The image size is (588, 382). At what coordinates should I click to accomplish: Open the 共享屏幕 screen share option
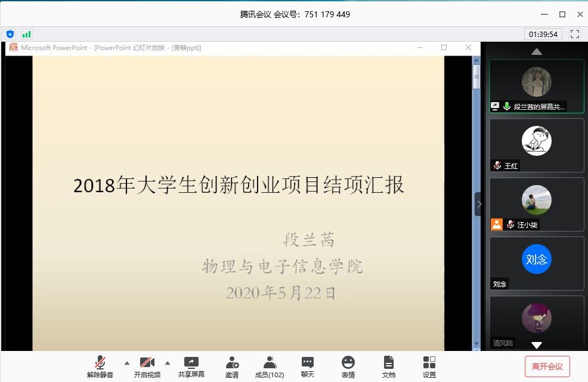(x=191, y=366)
